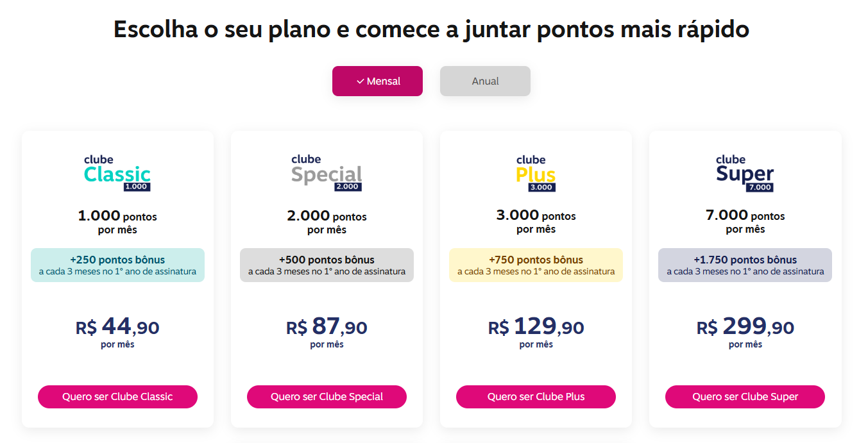Click the +250 pontos bônus banner
The height and width of the screenshot is (443, 868).
click(117, 265)
